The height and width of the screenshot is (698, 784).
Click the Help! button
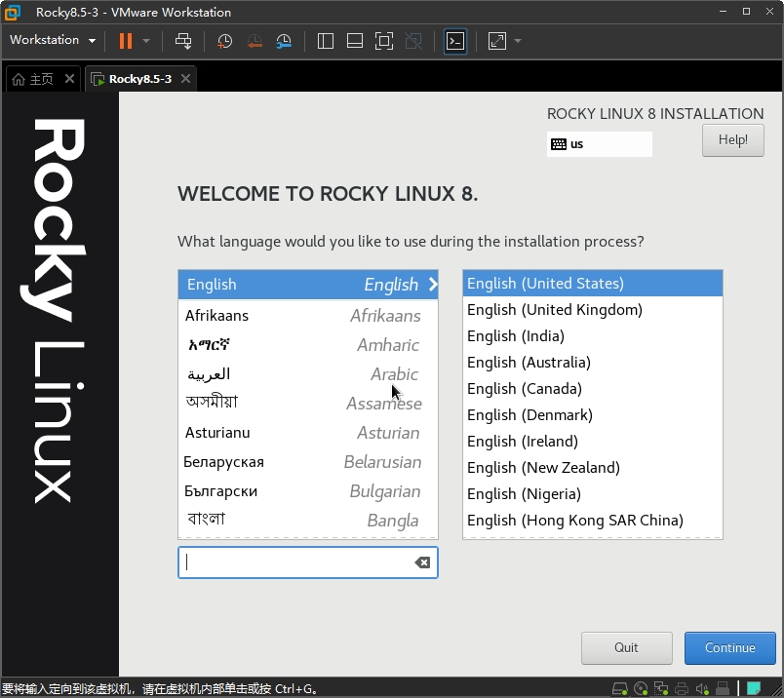[x=733, y=140]
